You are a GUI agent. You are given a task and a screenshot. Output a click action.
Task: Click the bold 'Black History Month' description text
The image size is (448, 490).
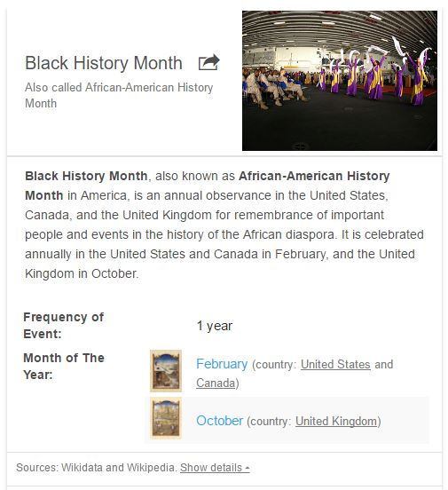[x=86, y=176]
